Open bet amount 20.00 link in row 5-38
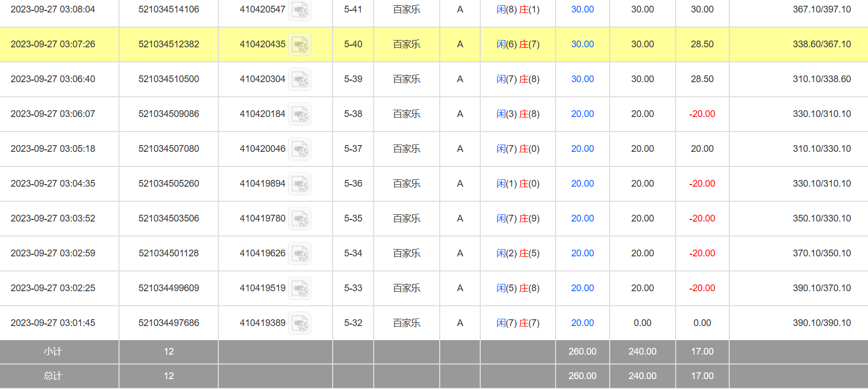This screenshot has width=868, height=390. point(582,114)
